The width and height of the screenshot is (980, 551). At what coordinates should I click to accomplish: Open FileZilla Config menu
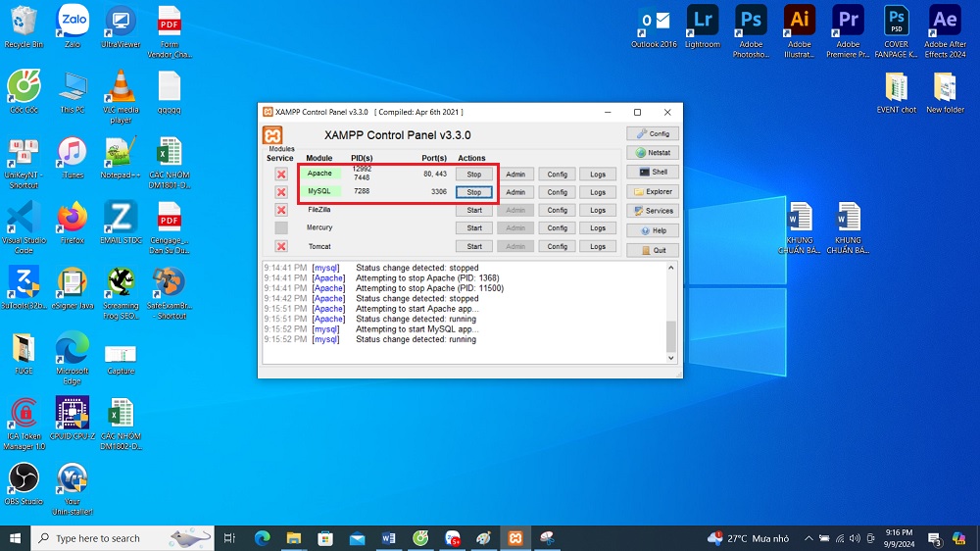557,210
